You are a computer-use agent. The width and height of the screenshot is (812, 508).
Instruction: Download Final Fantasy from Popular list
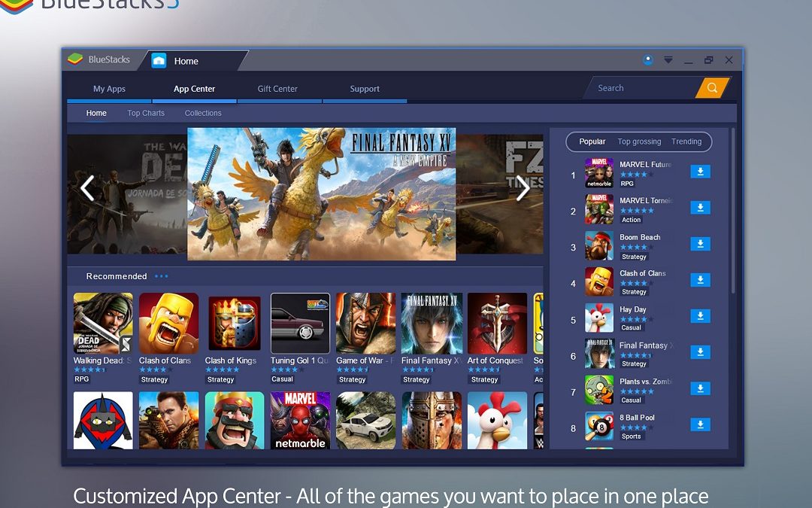tap(700, 352)
